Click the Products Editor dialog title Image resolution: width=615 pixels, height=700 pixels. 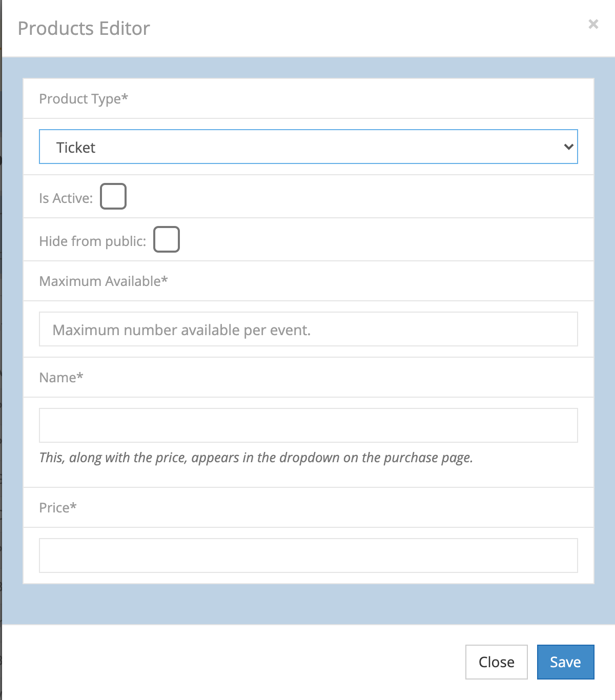84,29
